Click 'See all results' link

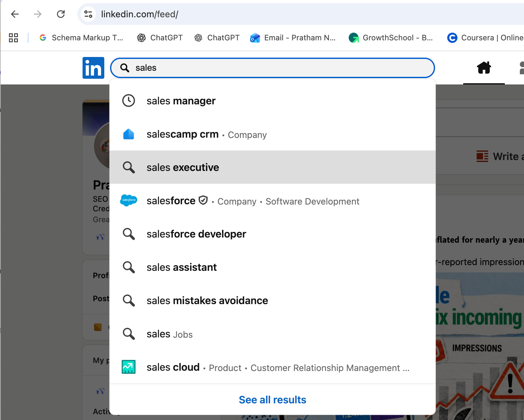click(272, 400)
